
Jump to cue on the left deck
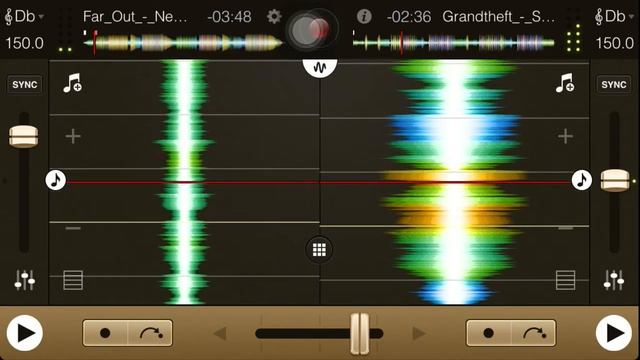[150, 333]
